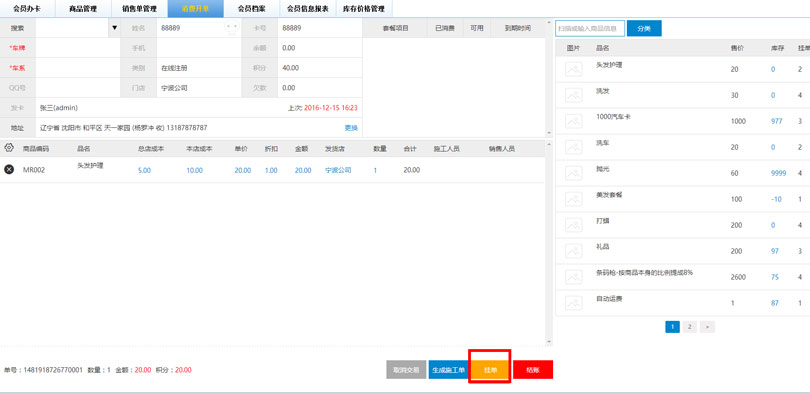The width and height of the screenshot is (810, 393).
Task: Switch to the 会员办卡 tab
Action: tap(26, 8)
